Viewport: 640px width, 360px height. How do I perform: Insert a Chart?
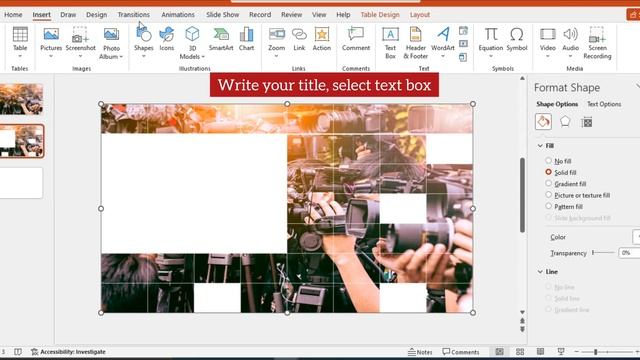coord(247,39)
